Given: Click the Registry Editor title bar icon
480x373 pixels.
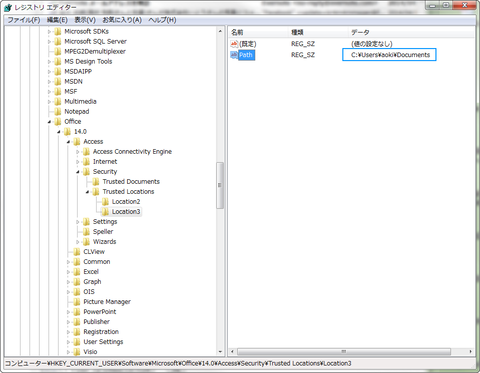Looking at the screenshot, I should pyautogui.click(x=8, y=7).
